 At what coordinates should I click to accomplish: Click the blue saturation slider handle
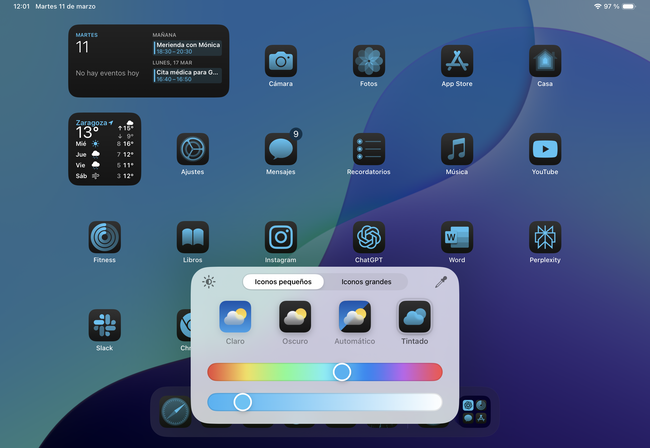(243, 402)
